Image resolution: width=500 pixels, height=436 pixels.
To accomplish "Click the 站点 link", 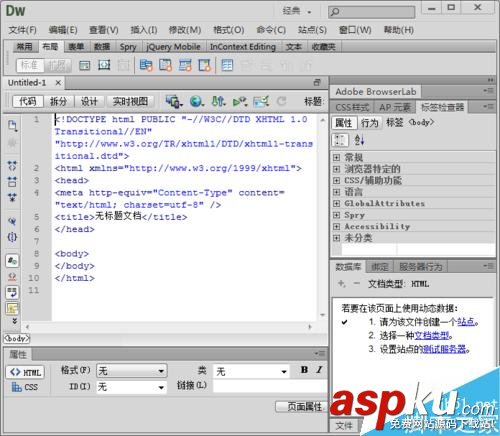I will pyautogui.click(x=466, y=322).
